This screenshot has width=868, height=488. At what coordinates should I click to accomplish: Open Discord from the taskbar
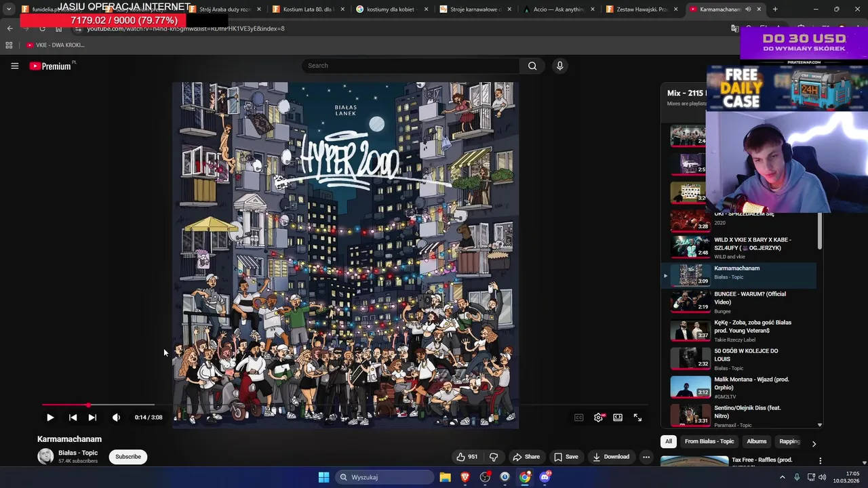pos(545,477)
